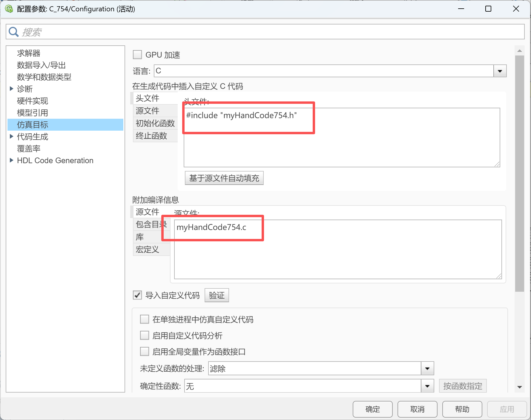Select 数据导入/导出 in the tree
Viewport: 531px width, 420px height.
coord(41,65)
